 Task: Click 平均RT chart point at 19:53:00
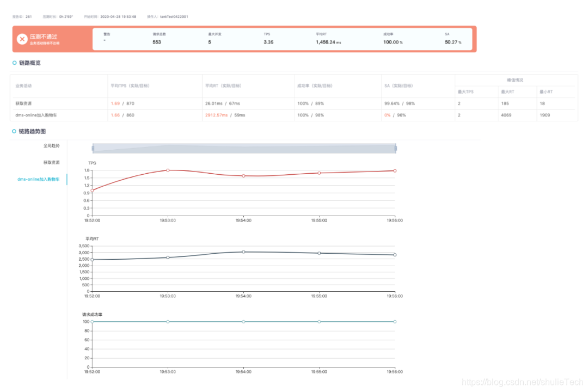tap(168, 258)
